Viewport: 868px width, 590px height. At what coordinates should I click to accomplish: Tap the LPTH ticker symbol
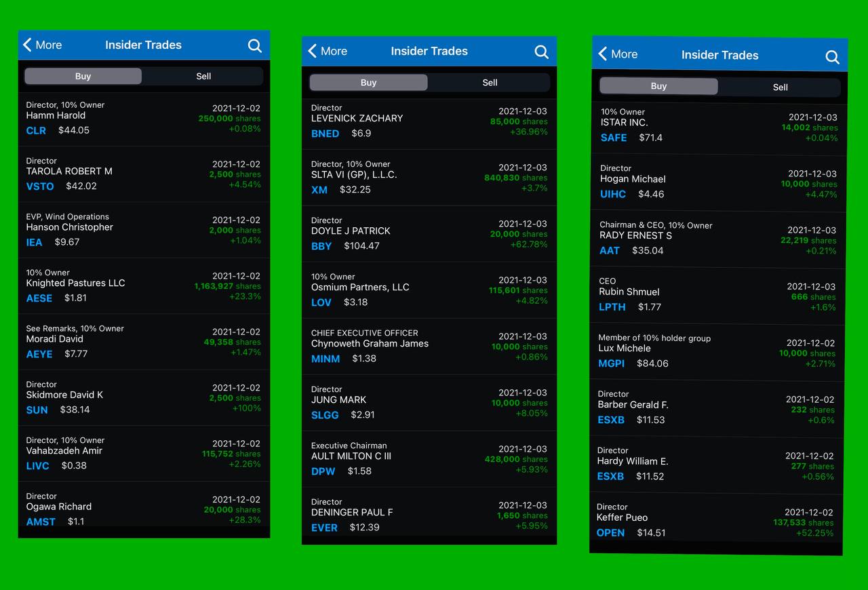pos(612,307)
